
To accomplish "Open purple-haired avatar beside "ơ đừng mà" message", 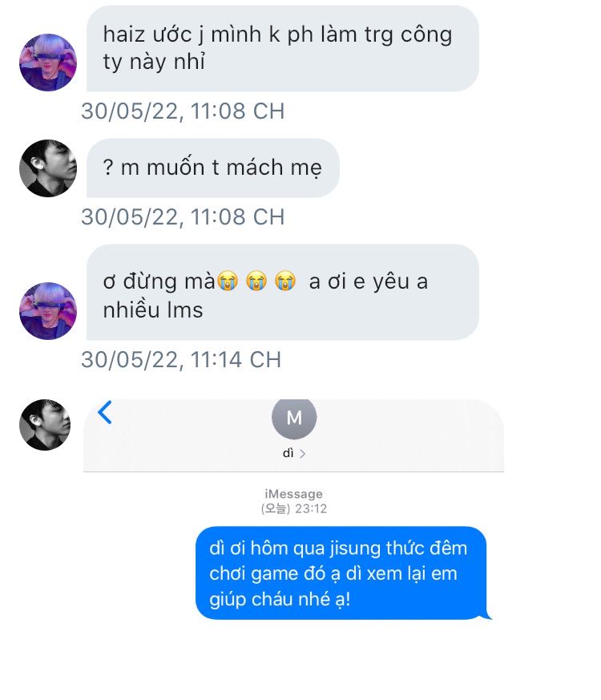I will tap(48, 311).
